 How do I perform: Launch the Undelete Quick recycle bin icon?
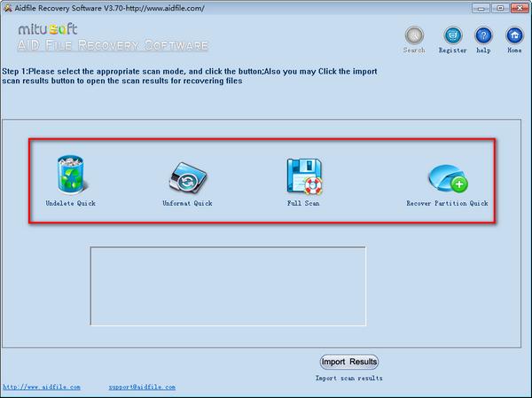pyautogui.click(x=72, y=175)
